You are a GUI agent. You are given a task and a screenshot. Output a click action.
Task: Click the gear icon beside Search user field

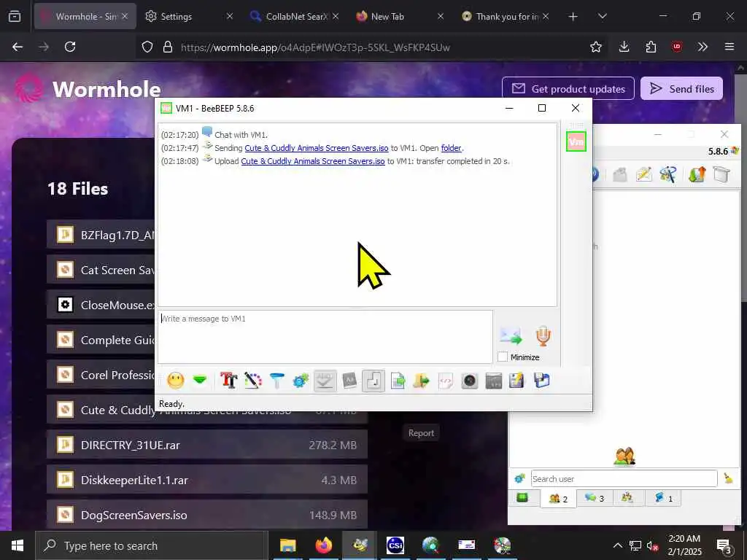pyautogui.click(x=519, y=478)
